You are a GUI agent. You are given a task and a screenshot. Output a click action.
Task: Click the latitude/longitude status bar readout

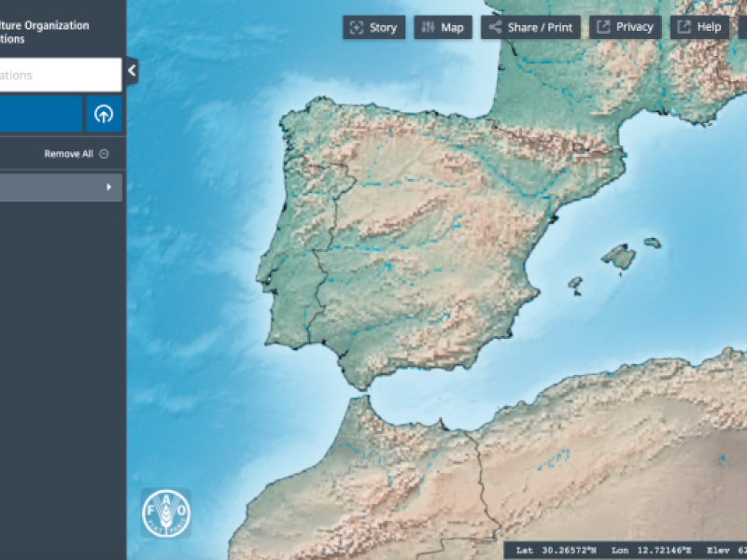625,551
